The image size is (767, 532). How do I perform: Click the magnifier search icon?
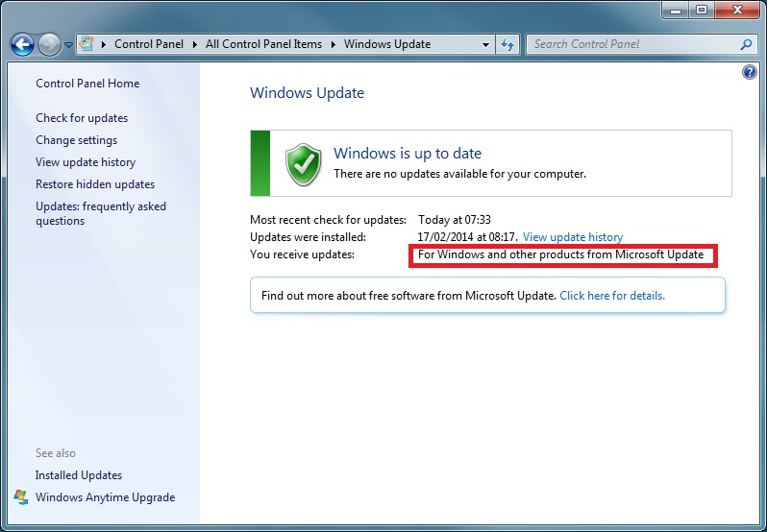tap(746, 44)
